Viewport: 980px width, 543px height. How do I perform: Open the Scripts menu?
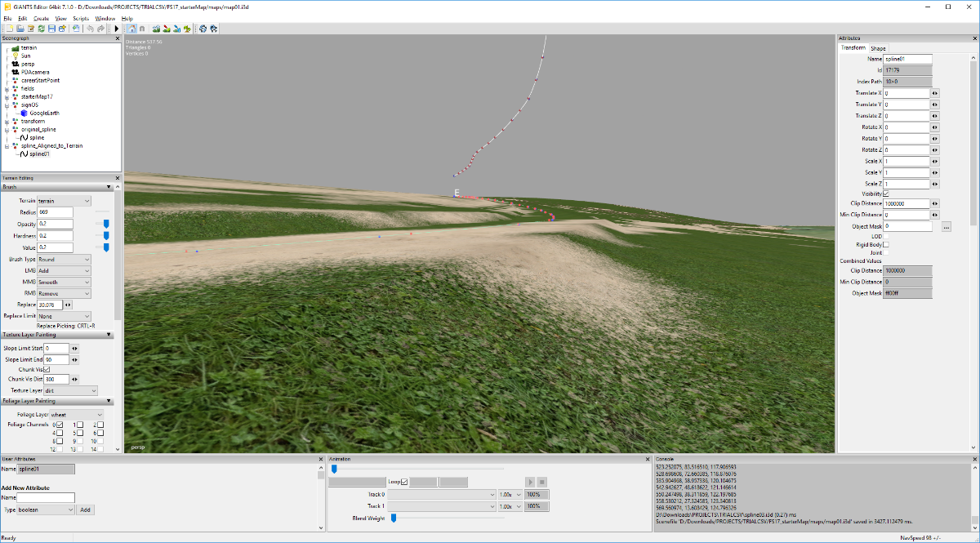click(81, 18)
